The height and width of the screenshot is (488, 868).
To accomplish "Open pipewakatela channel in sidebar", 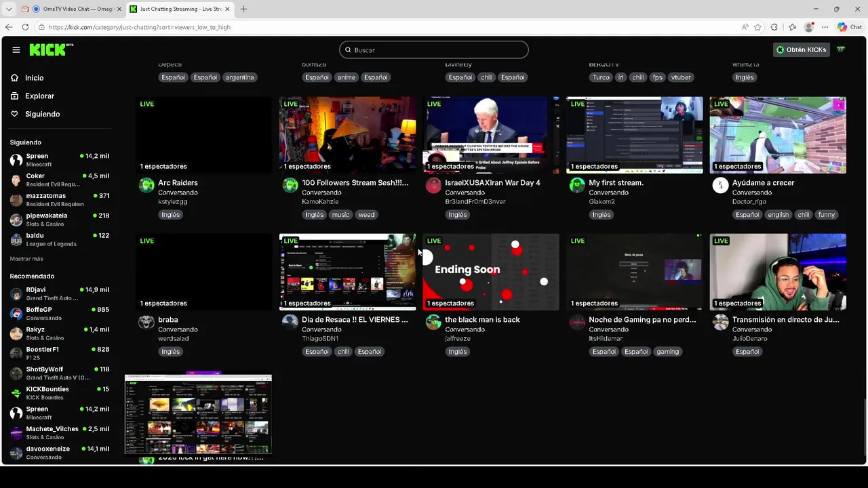I will [60, 220].
